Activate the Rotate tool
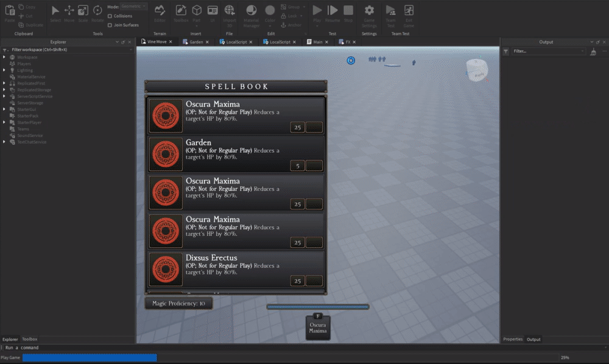Viewport: 609px width, 364px height. click(x=97, y=10)
